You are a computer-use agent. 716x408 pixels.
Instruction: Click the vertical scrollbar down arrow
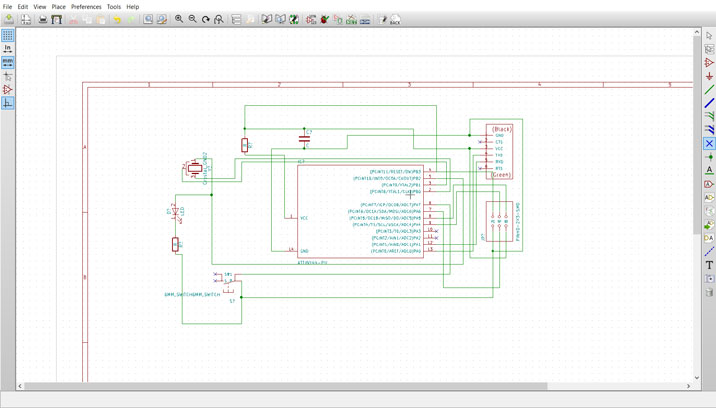697,378
